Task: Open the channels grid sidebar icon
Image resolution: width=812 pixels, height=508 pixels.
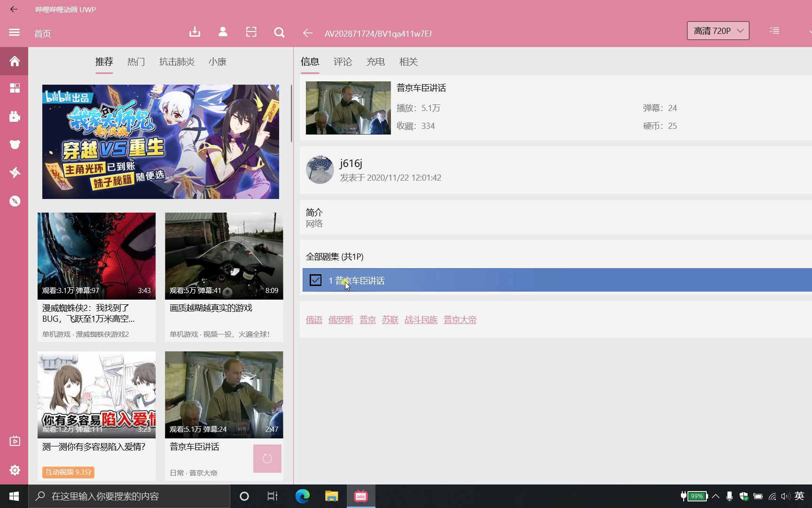Action: (15, 88)
